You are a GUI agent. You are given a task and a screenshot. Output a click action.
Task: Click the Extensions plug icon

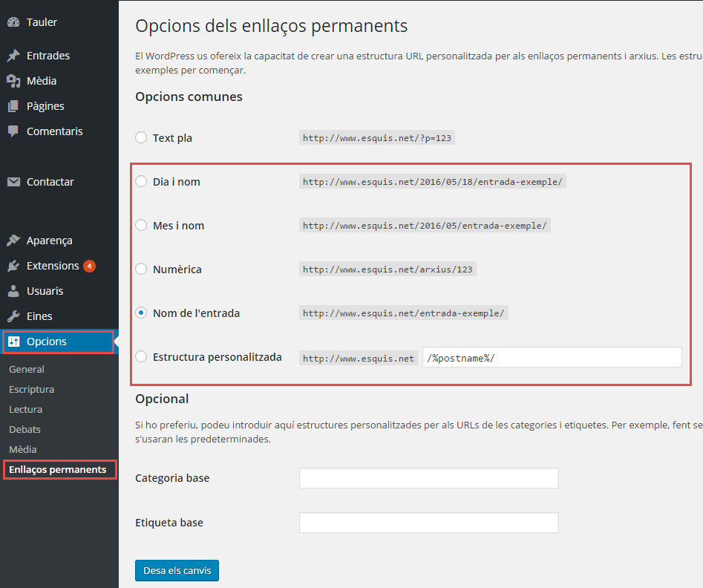tap(13, 266)
